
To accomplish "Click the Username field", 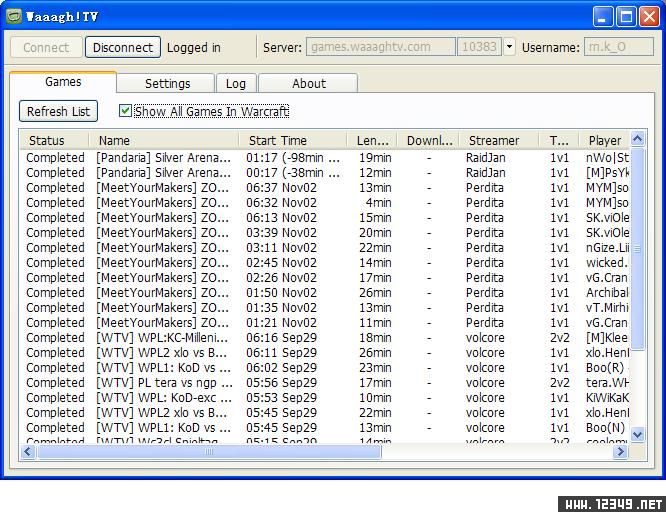I will [618, 47].
